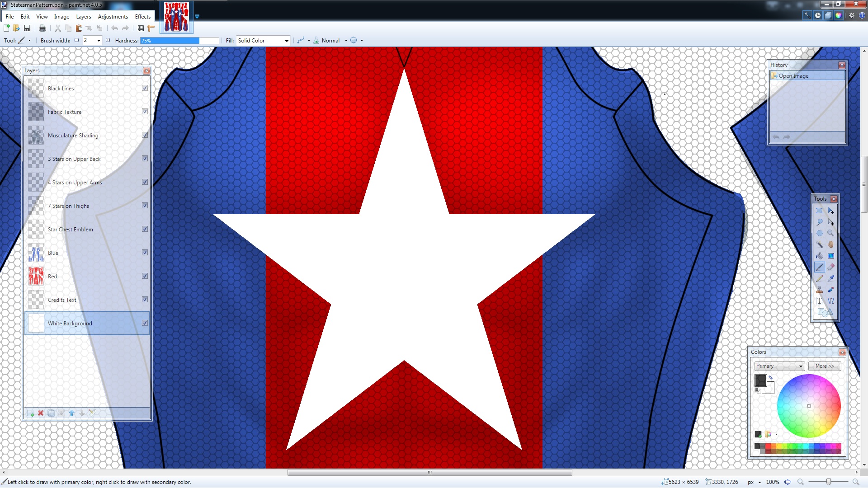Decrease brush width with minus button
The width and height of the screenshot is (868, 488).
coord(76,40)
